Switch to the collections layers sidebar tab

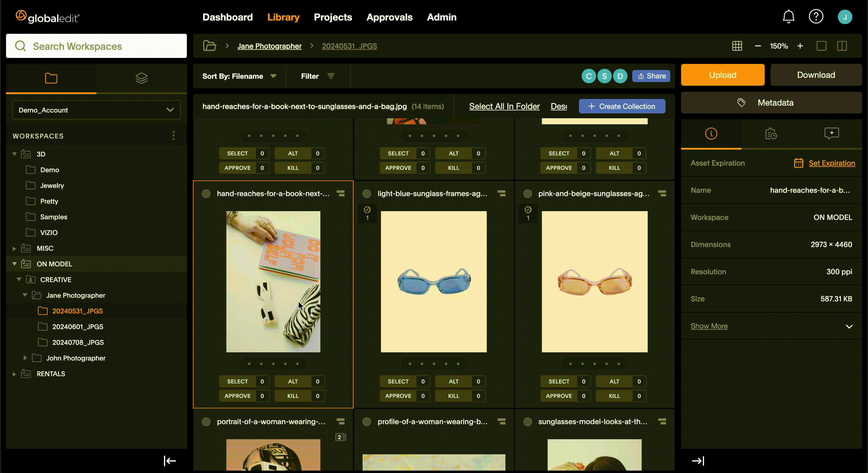pos(142,78)
